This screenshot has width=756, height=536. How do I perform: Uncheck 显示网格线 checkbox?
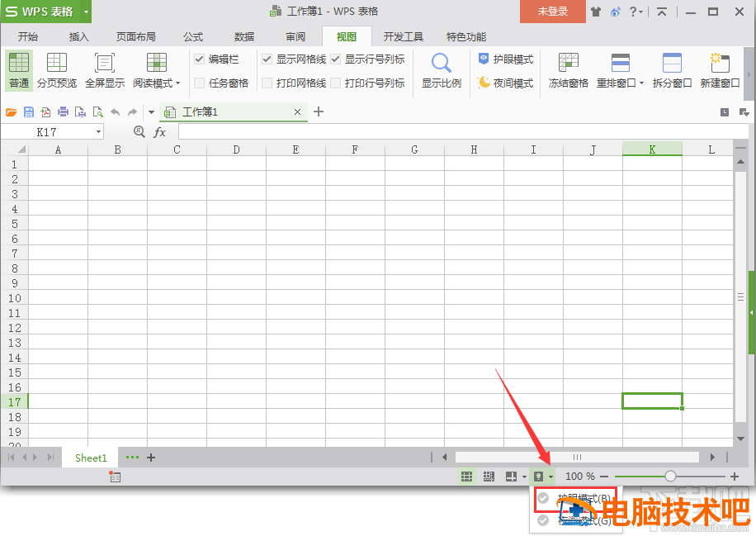267,59
